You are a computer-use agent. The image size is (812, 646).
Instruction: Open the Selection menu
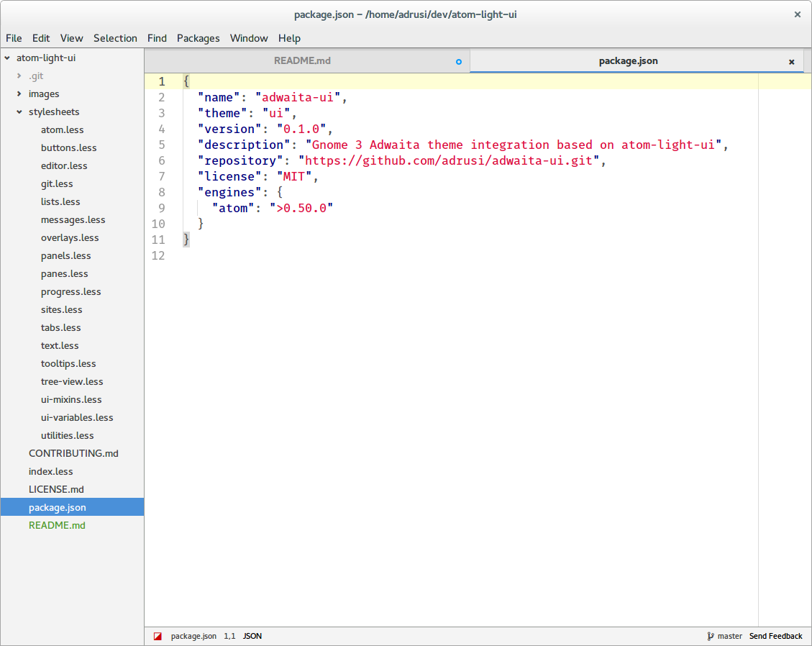click(115, 38)
